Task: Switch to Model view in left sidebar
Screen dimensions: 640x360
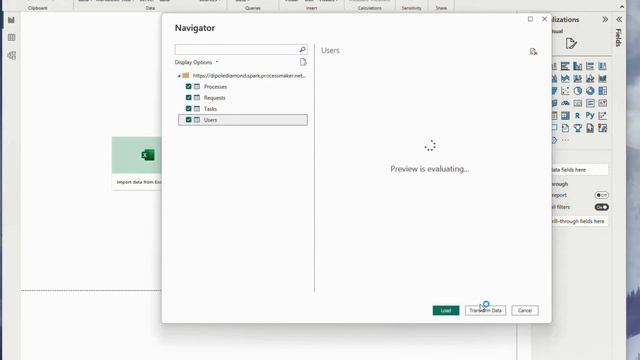Action: pyautogui.click(x=11, y=56)
